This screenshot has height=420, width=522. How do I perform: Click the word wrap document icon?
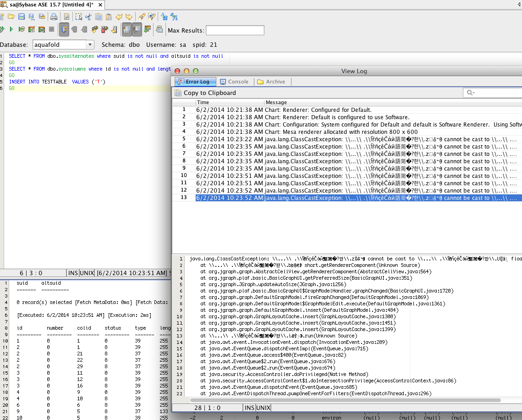(x=66, y=17)
